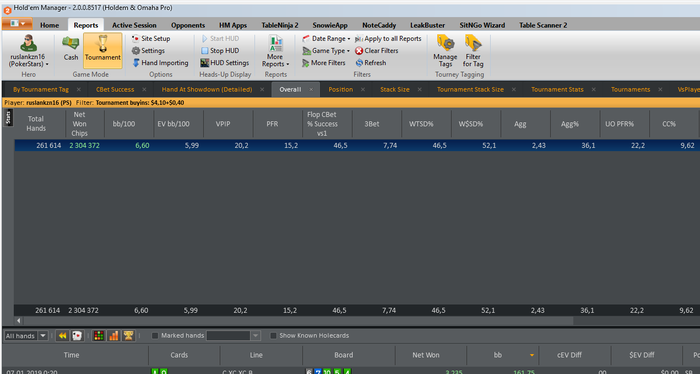Open the SnowieApp tab
Image resolution: width=700 pixels, height=374 pixels.
click(x=330, y=25)
